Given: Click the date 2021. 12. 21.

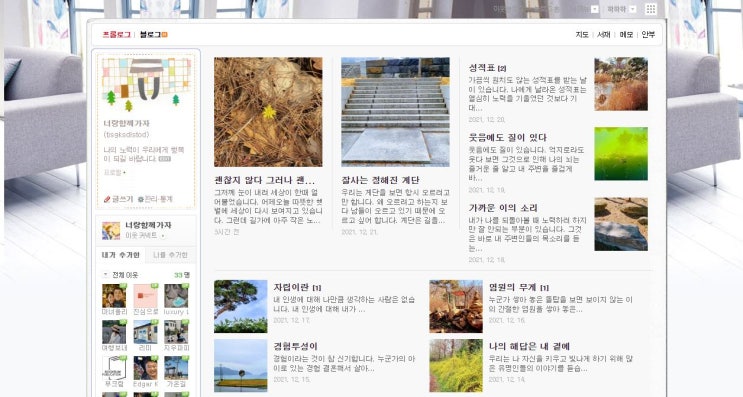Looking at the screenshot, I should click(359, 232).
